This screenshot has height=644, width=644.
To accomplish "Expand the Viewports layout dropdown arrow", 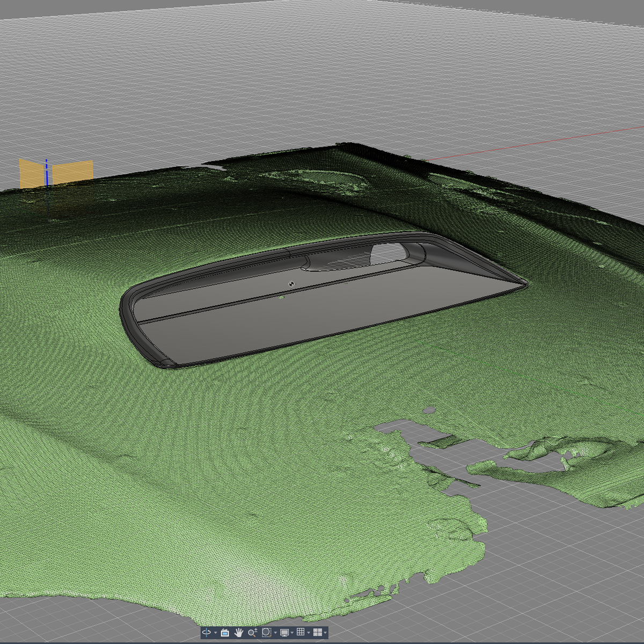I will pyautogui.click(x=325, y=633).
